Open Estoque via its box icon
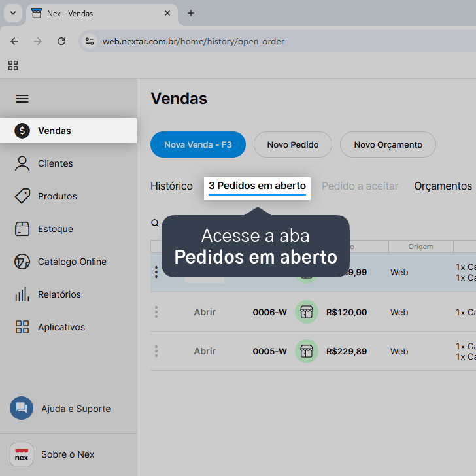The width and height of the screenshot is (476, 476). pos(22,229)
